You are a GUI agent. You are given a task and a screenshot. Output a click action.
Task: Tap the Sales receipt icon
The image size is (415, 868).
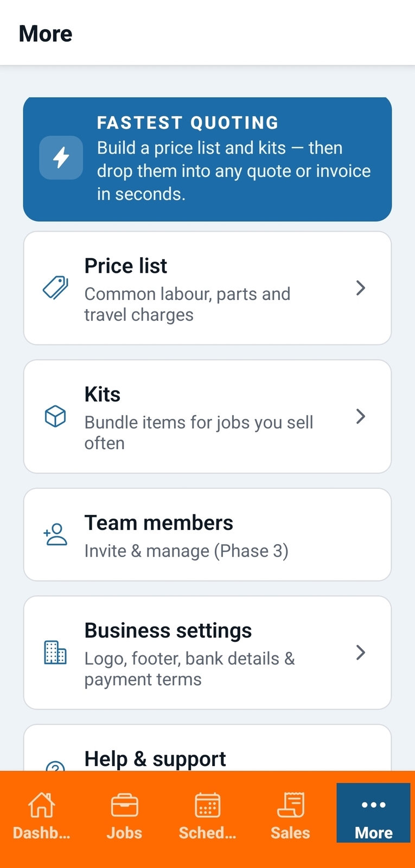tap(291, 805)
